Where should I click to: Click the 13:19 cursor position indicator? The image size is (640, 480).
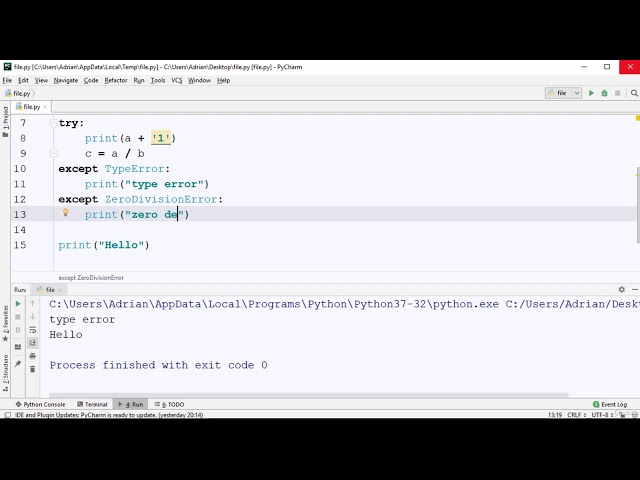pyautogui.click(x=555, y=415)
